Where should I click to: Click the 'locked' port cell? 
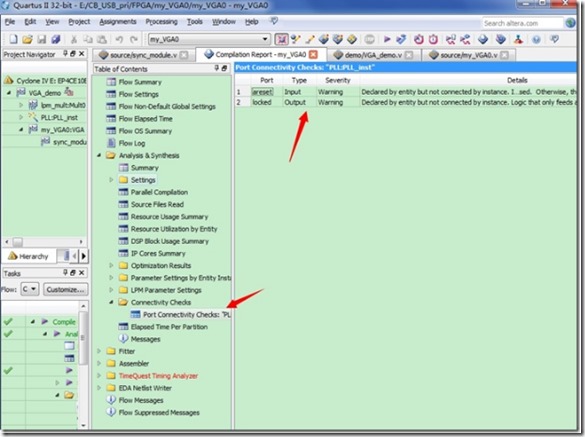tap(262, 102)
